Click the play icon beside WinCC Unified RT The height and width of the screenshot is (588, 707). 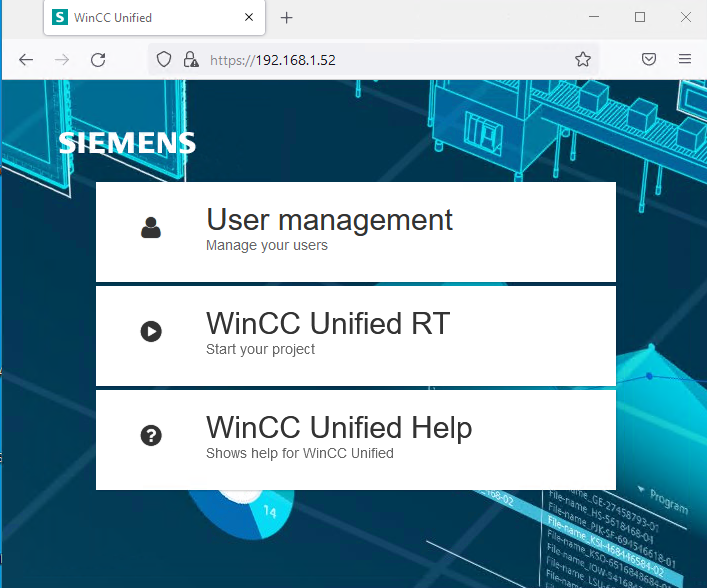click(151, 331)
